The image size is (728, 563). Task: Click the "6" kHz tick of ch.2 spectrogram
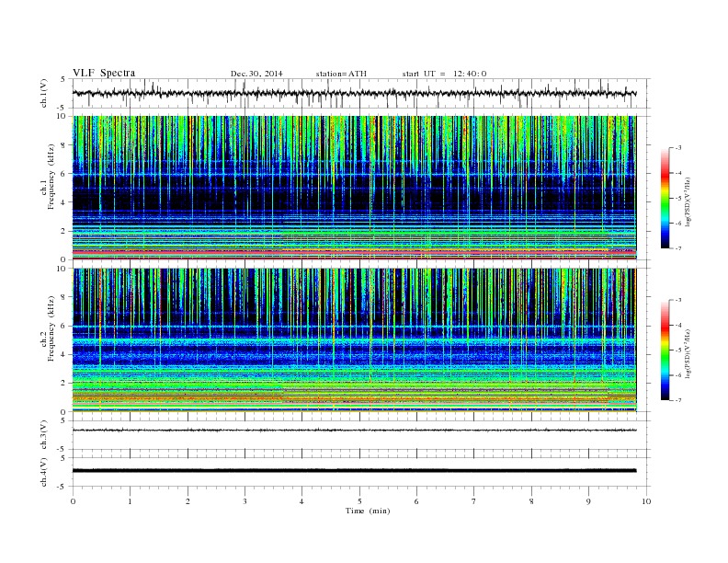pos(63,326)
